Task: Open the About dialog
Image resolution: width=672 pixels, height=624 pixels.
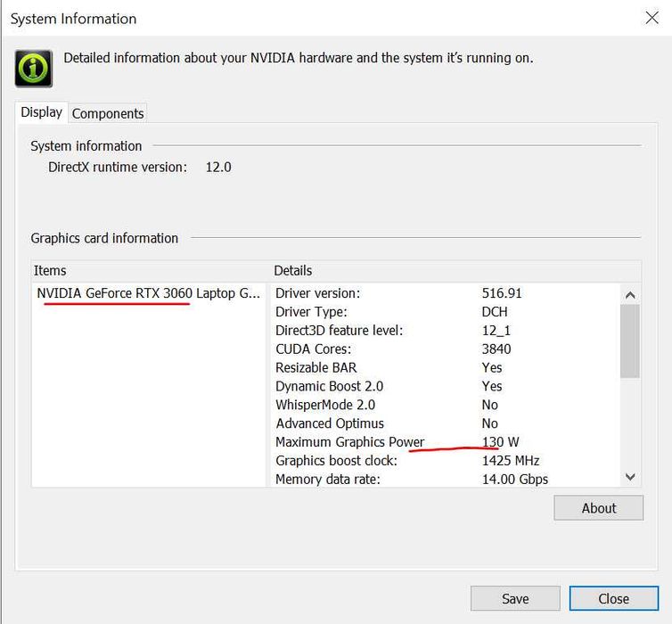Action: pyautogui.click(x=598, y=508)
